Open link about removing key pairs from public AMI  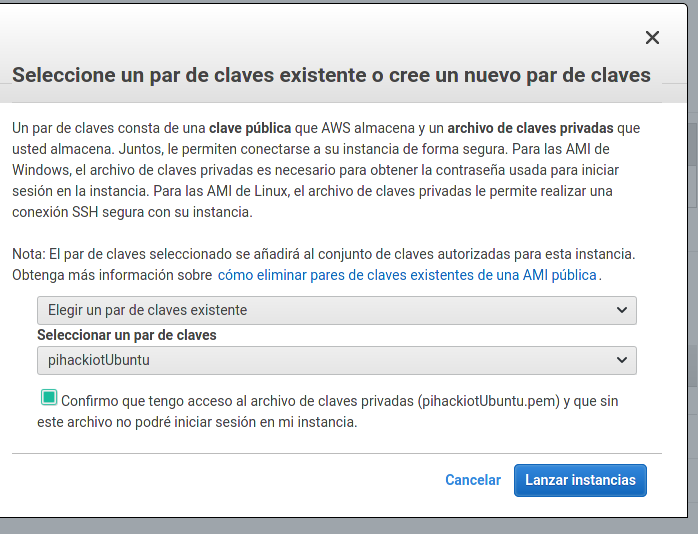pos(407,275)
